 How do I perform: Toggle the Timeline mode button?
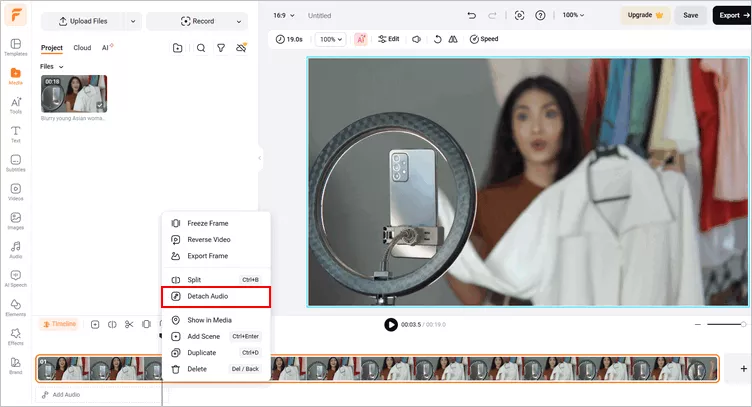pyautogui.click(x=59, y=324)
